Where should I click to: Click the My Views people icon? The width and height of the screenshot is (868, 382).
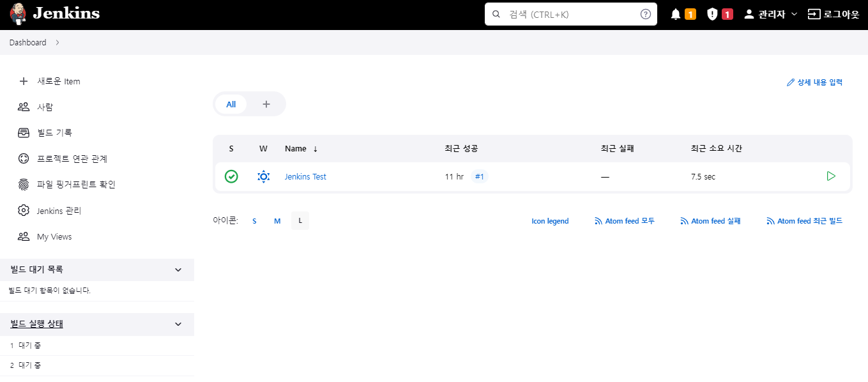pyautogui.click(x=24, y=236)
